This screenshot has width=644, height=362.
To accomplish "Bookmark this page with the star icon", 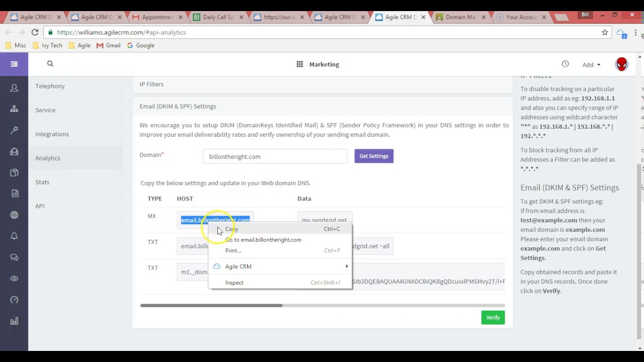I will (x=605, y=32).
